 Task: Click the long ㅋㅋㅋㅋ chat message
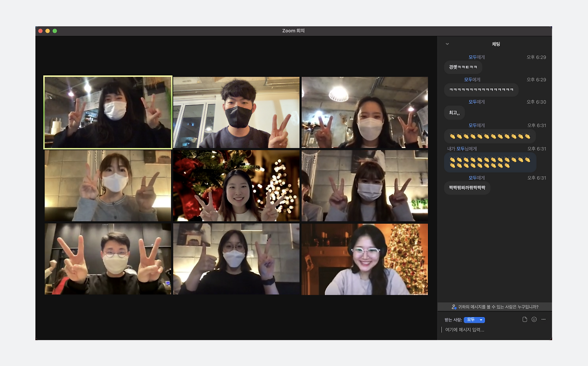pos(481,90)
